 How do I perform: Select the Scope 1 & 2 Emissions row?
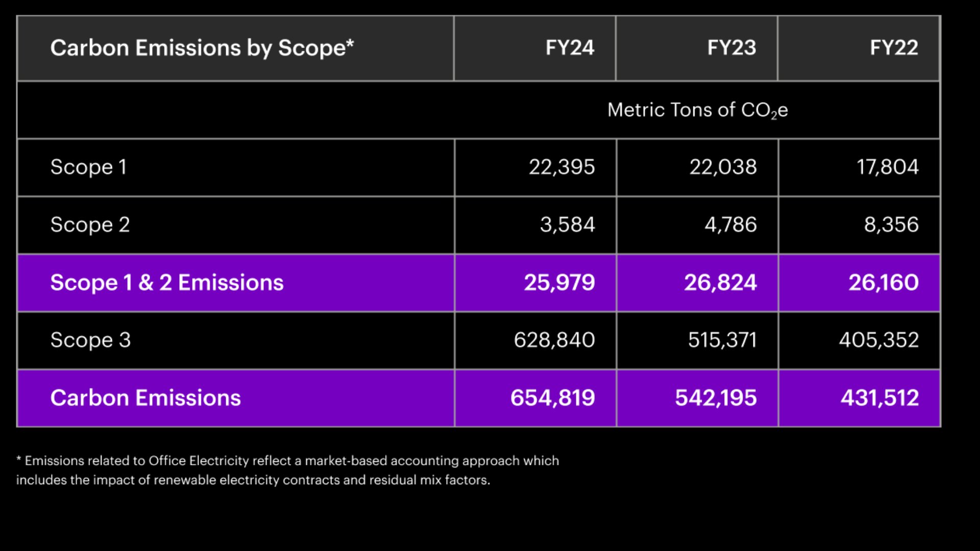(167, 283)
